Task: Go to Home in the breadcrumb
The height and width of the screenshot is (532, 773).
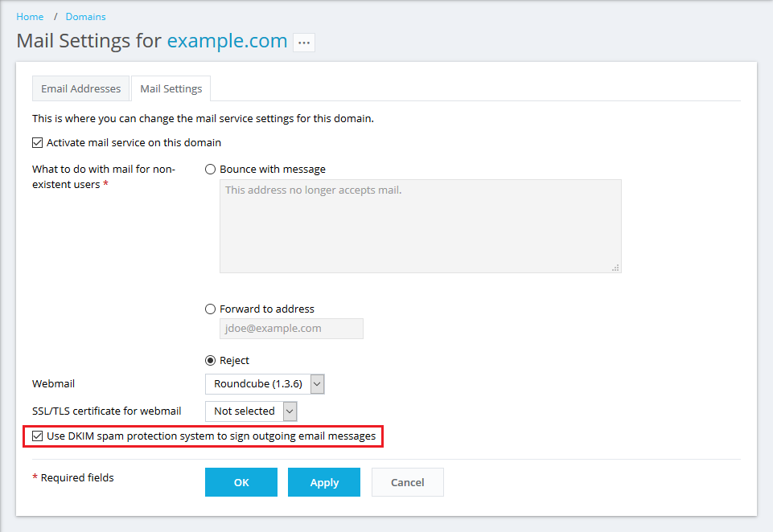Action: (x=30, y=16)
